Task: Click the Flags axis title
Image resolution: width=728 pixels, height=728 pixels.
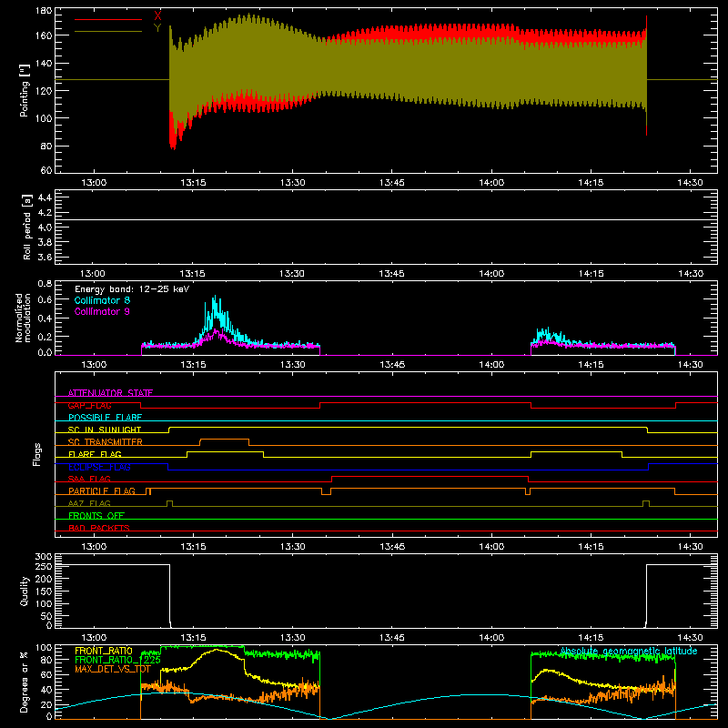Action: [37, 454]
